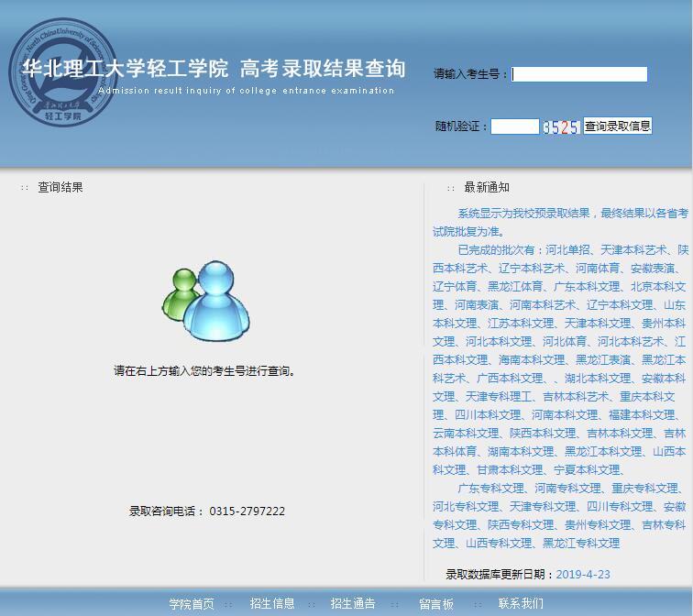Open 招生信息 footer link
The image size is (693, 616).
pos(272,604)
